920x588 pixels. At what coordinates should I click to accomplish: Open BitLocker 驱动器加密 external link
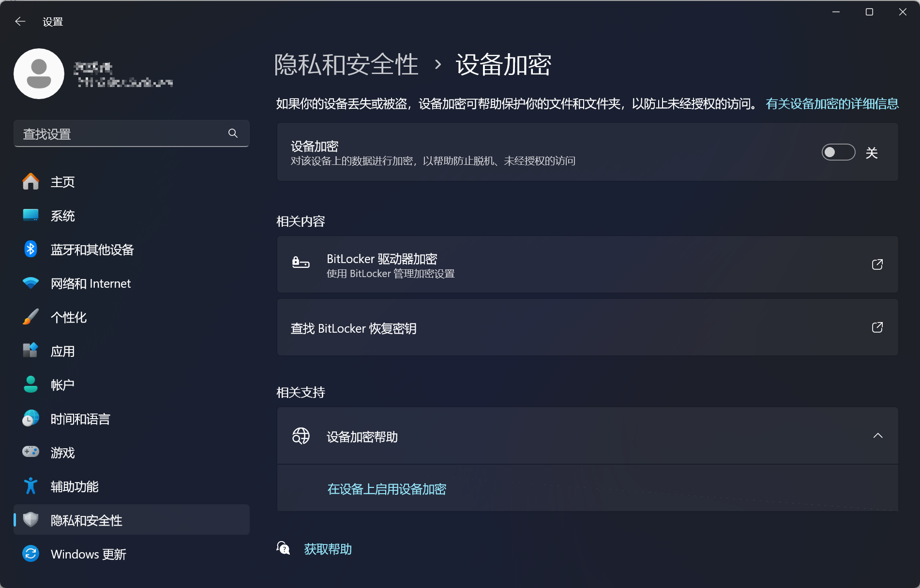click(x=877, y=265)
